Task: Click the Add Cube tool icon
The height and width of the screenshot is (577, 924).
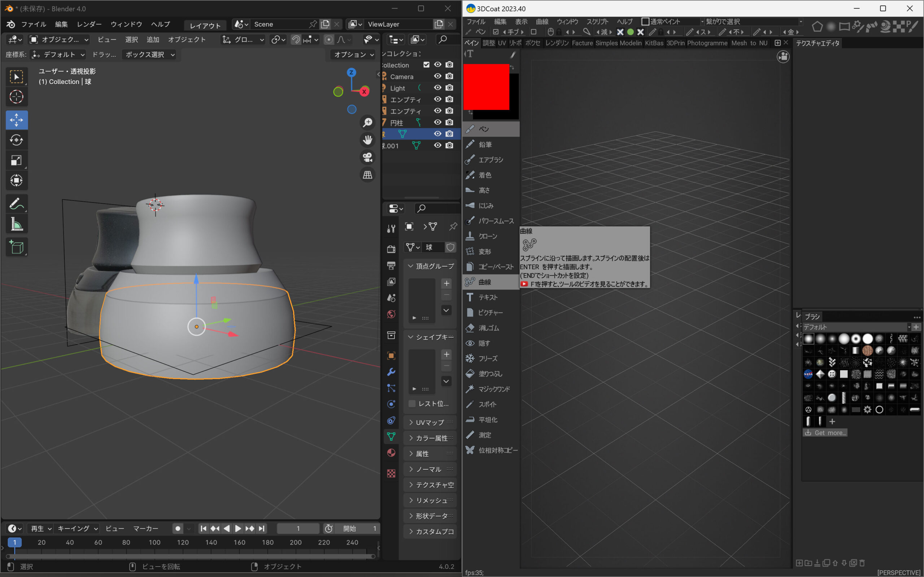Action: coord(16,247)
